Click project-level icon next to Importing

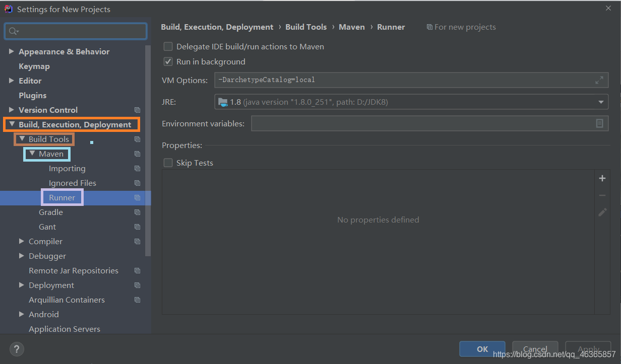137,168
